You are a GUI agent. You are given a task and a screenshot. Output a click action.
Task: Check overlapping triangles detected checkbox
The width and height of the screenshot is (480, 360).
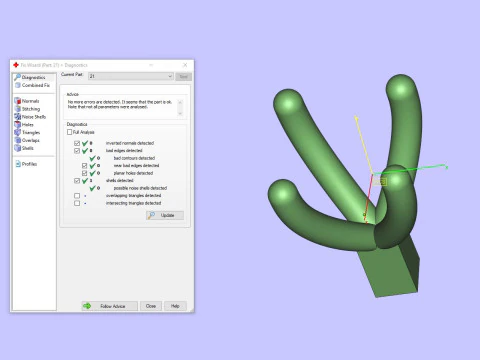[x=77, y=196]
